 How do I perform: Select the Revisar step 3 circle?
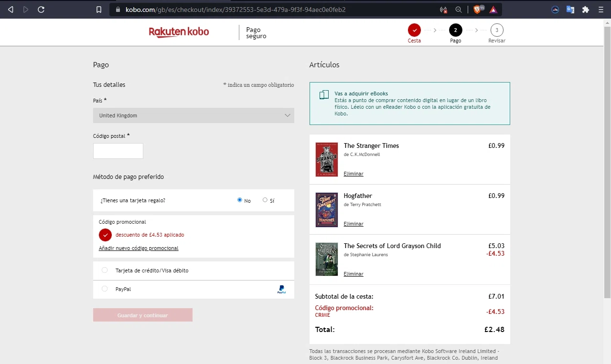pyautogui.click(x=497, y=30)
